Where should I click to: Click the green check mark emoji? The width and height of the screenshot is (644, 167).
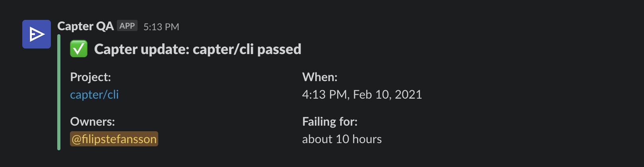coord(79,49)
